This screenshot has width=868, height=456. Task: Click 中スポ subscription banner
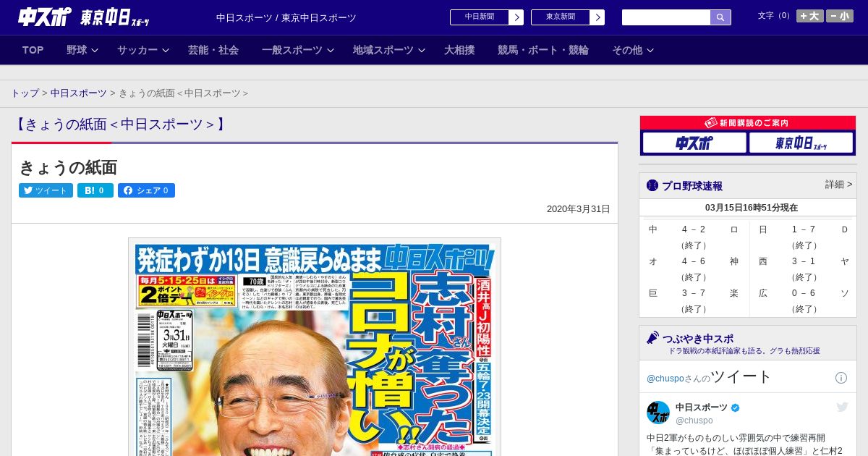pyautogui.click(x=694, y=143)
